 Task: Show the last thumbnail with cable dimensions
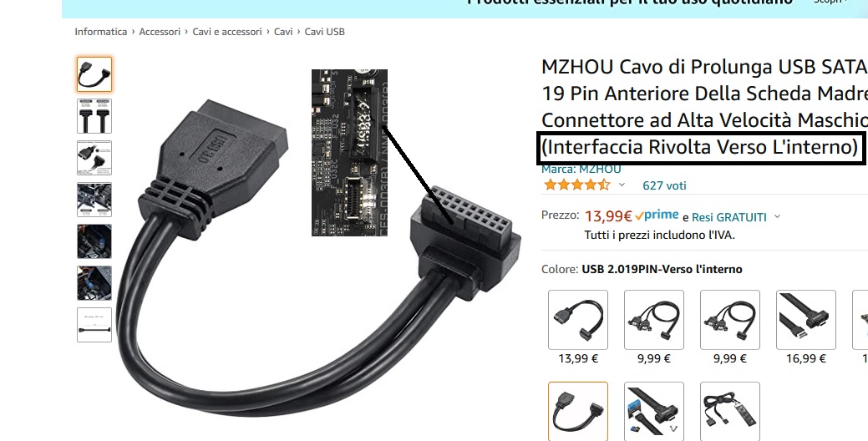(x=94, y=325)
